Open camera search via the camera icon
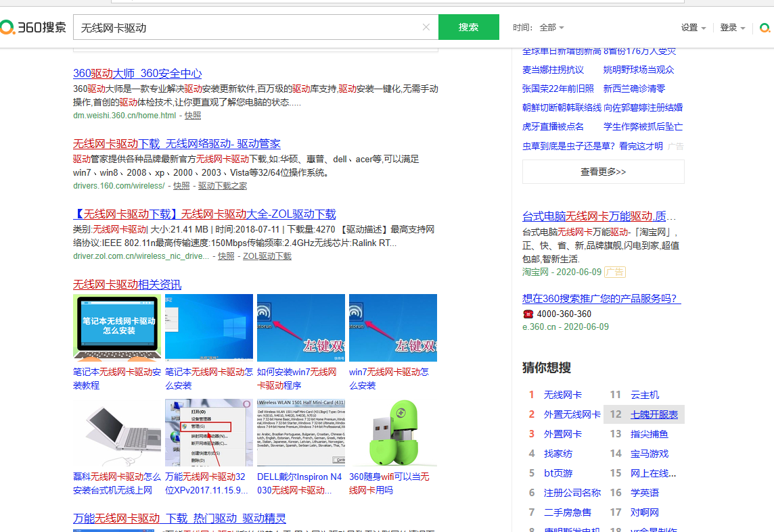This screenshot has width=774, height=532. point(765,28)
